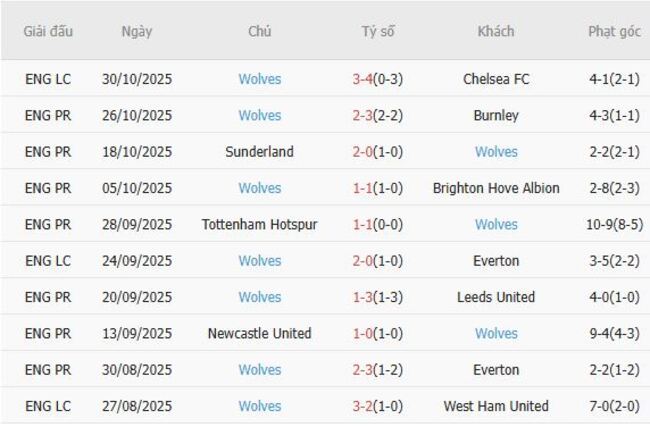Select Everton in the 24/09/2025 row
This screenshot has height=427, width=650.
pos(496,261)
